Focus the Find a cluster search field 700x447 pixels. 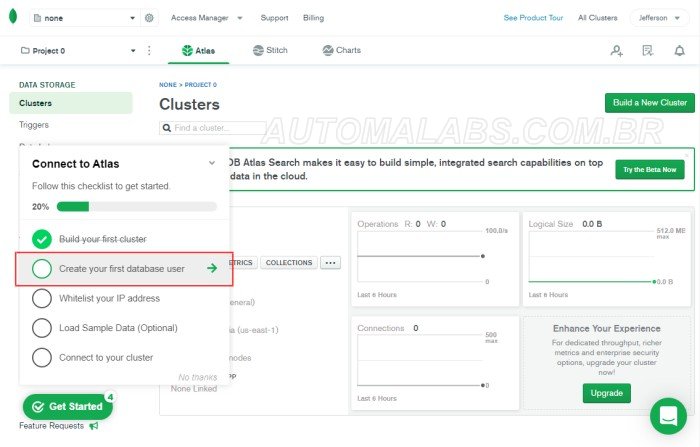213,128
